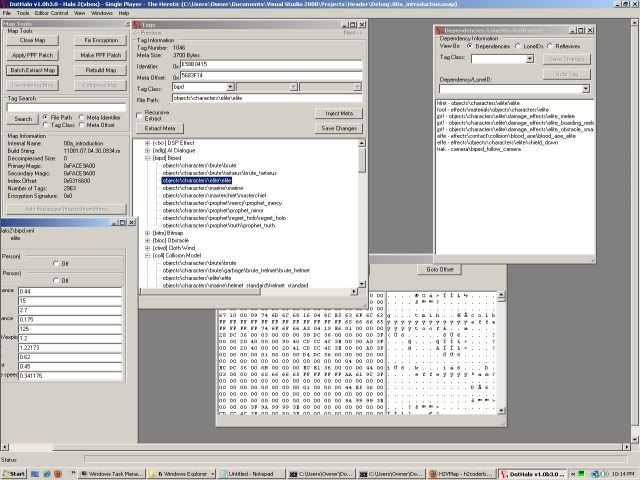
Task: Toggle the Recursive Extract checkbox
Action: (x=140, y=116)
